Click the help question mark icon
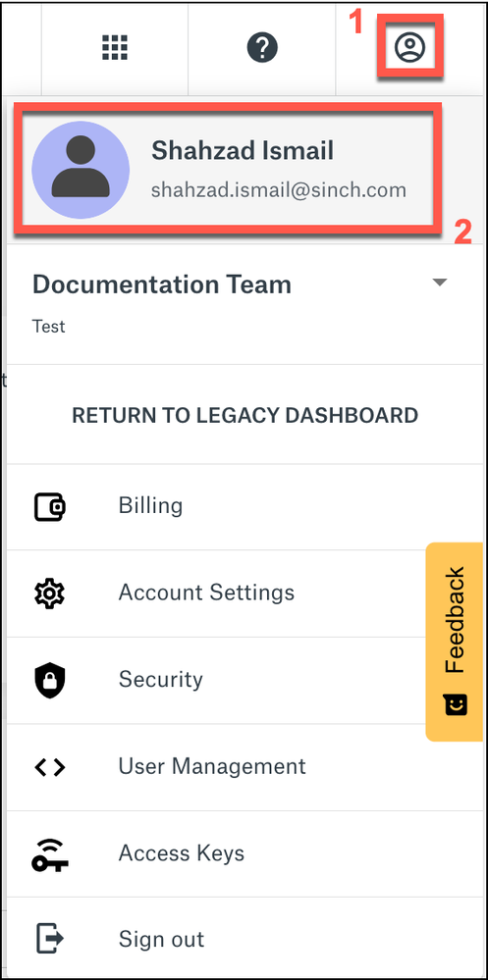 pyautogui.click(x=262, y=47)
